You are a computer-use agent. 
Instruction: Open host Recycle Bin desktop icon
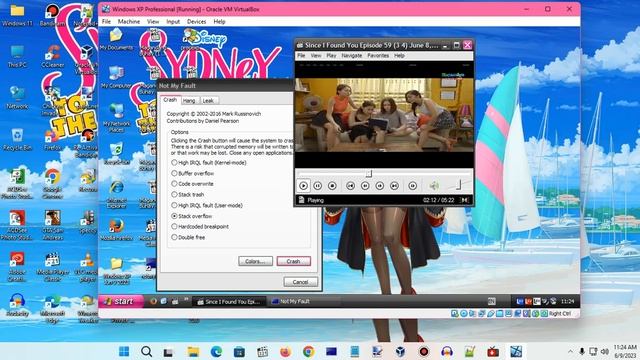[17, 139]
